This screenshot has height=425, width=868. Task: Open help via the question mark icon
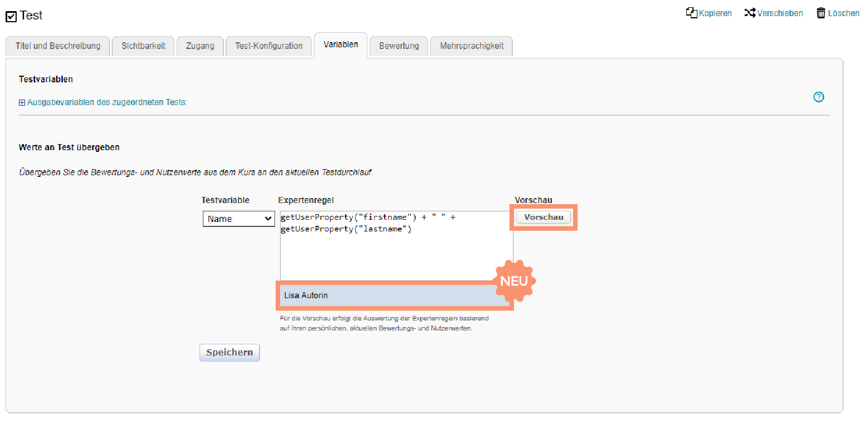pos(819,97)
